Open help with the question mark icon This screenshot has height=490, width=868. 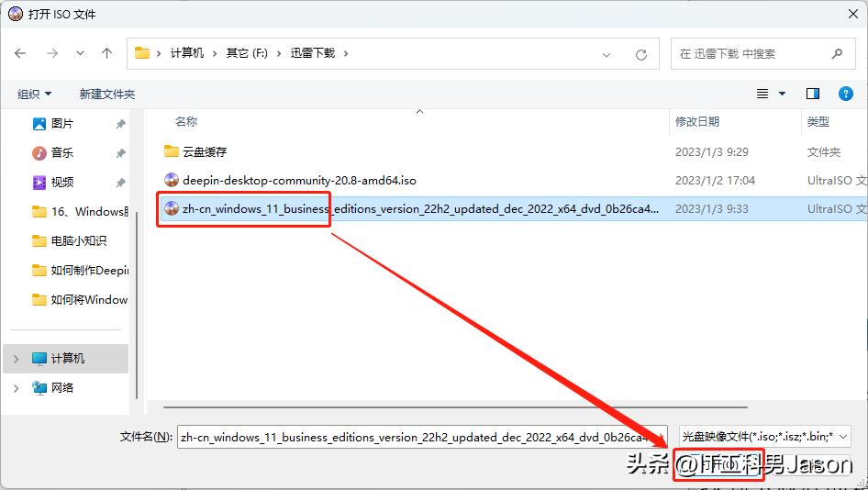(x=845, y=94)
